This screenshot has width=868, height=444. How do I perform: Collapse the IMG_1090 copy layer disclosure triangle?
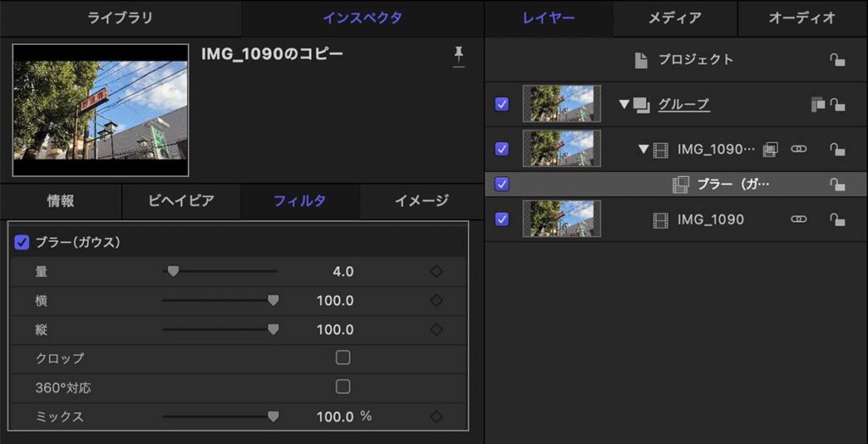[643, 149]
